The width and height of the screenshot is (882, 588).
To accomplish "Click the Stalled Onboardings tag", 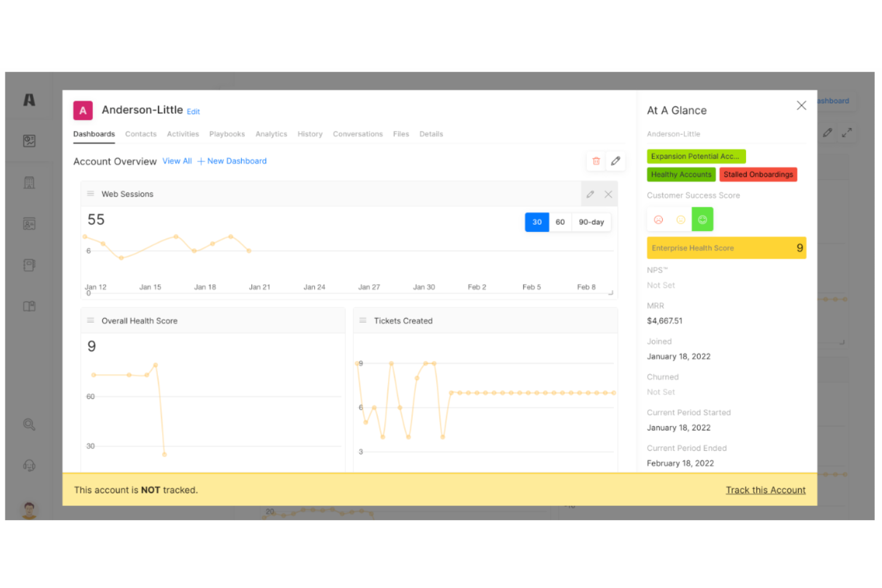I will [758, 174].
